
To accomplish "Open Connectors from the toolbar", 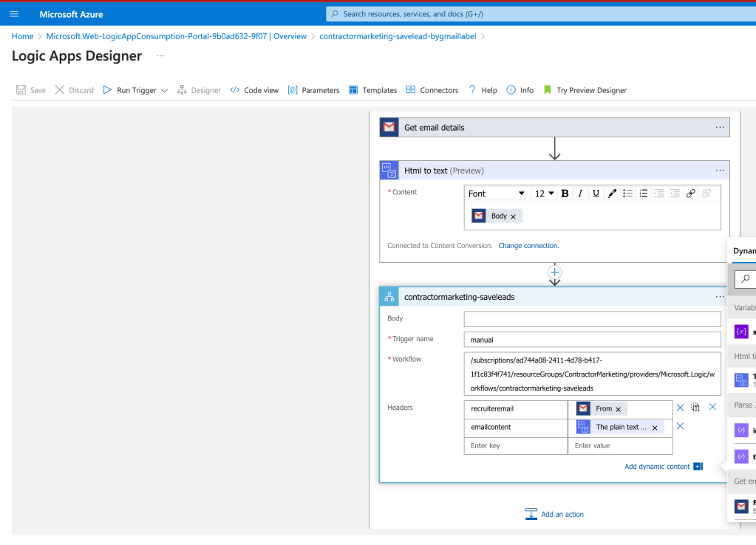I will coord(432,90).
